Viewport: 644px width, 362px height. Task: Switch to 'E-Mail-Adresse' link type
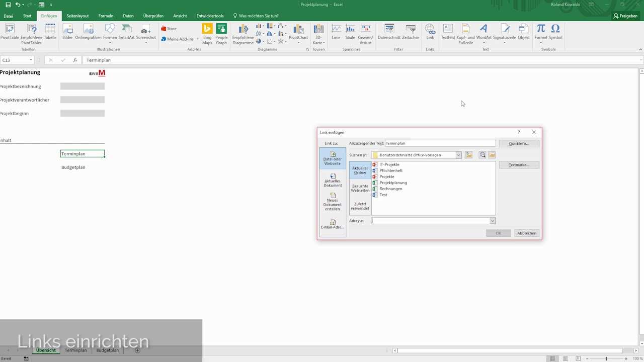[x=333, y=224]
